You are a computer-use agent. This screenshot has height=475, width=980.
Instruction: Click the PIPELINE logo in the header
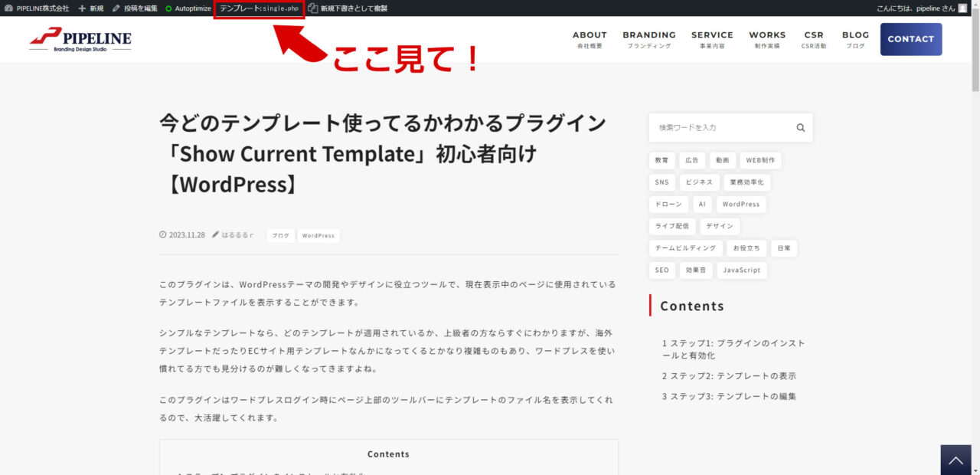(x=80, y=39)
